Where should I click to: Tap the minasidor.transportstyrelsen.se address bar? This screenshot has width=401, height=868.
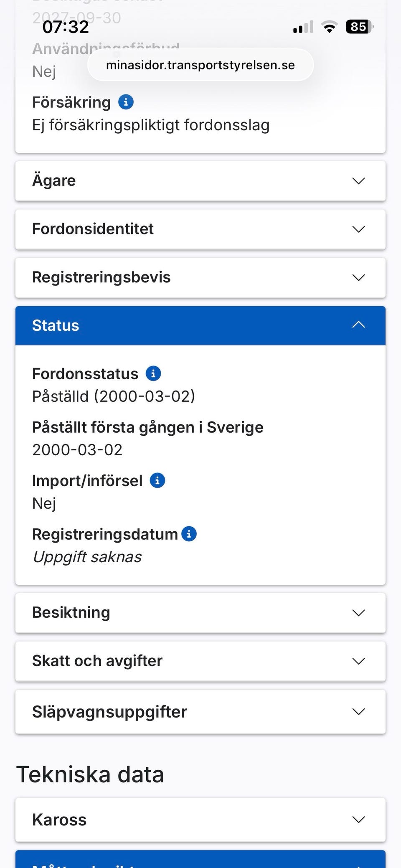pyautogui.click(x=200, y=65)
